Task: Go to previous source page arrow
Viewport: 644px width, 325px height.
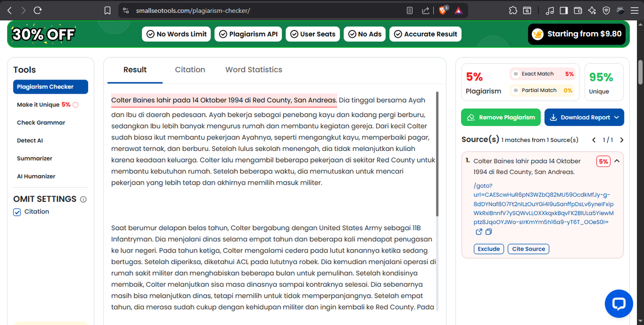Action: (594, 140)
